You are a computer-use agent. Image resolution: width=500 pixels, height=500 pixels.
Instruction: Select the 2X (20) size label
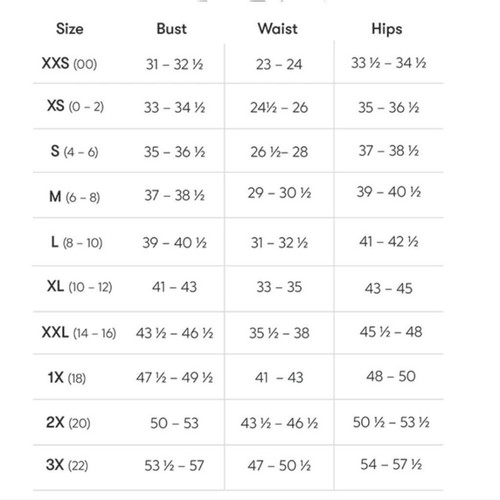68,423
